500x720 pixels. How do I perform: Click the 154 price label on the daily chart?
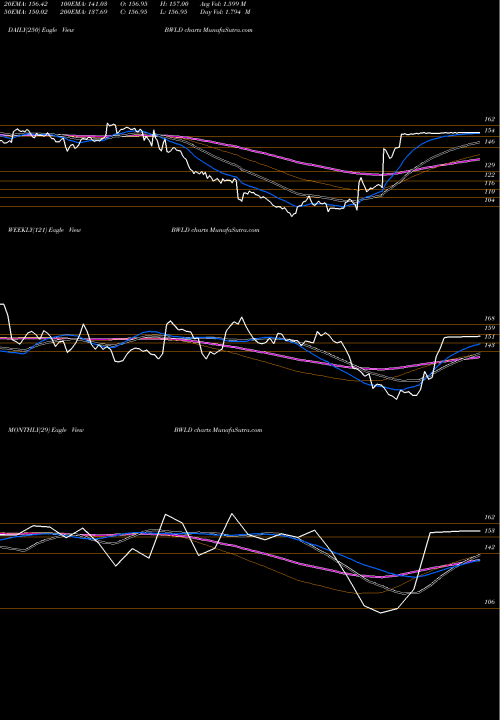click(x=489, y=130)
